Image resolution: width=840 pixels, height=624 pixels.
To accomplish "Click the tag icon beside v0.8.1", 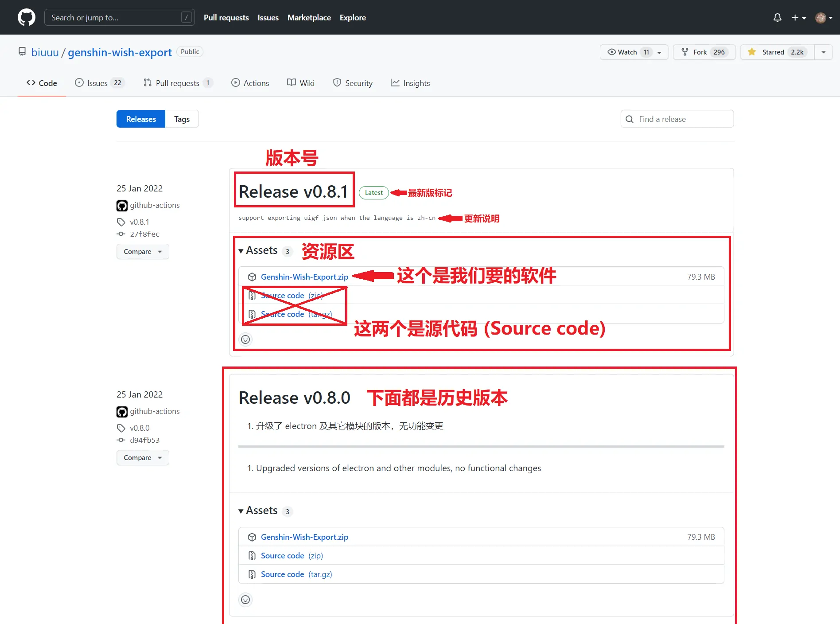I will (121, 222).
